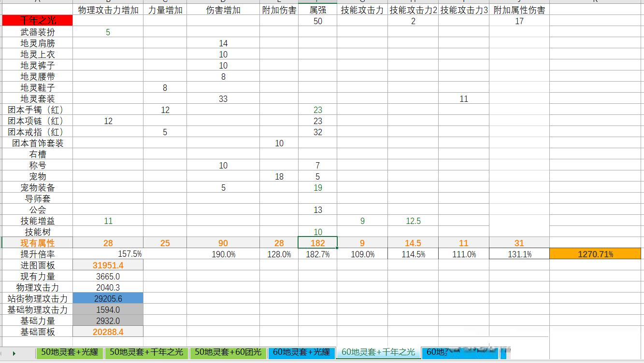Image resolution: width=644 pixels, height=363 pixels.
Task: Go to the 60地灵套+光耀 sheet tab
Action: pyautogui.click(x=301, y=352)
